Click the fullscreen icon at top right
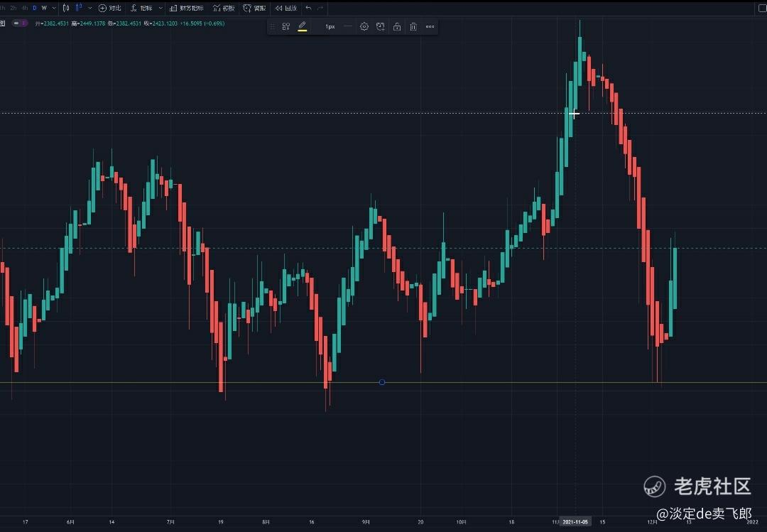This screenshot has width=767, height=532. point(762,8)
